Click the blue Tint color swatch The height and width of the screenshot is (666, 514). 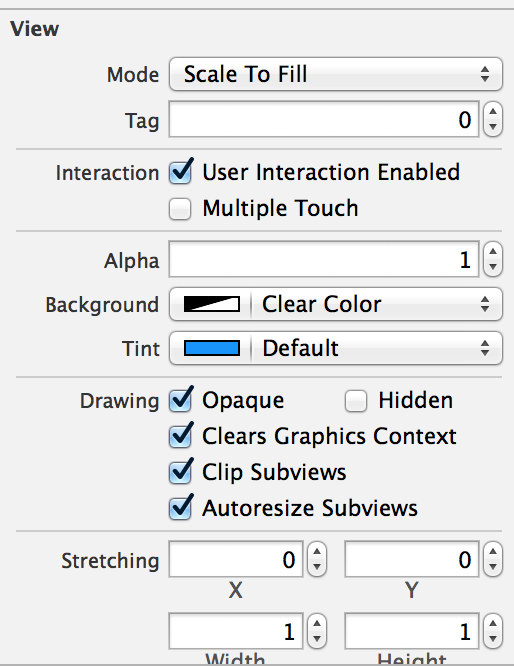click(x=212, y=348)
